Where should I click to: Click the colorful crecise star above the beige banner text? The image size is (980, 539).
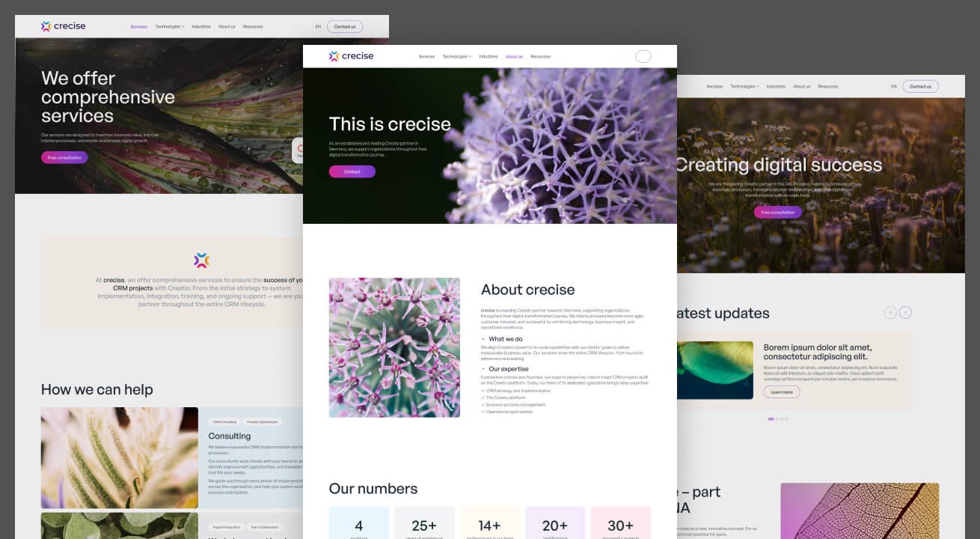pos(202,260)
